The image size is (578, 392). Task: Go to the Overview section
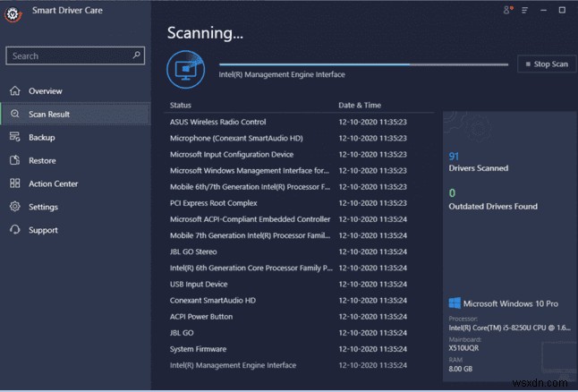tap(45, 91)
